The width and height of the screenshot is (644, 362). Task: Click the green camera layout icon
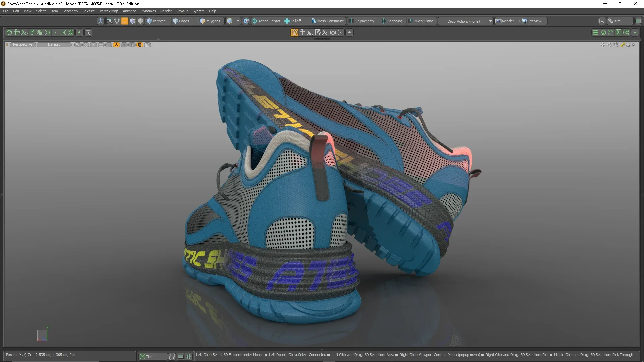32,33
